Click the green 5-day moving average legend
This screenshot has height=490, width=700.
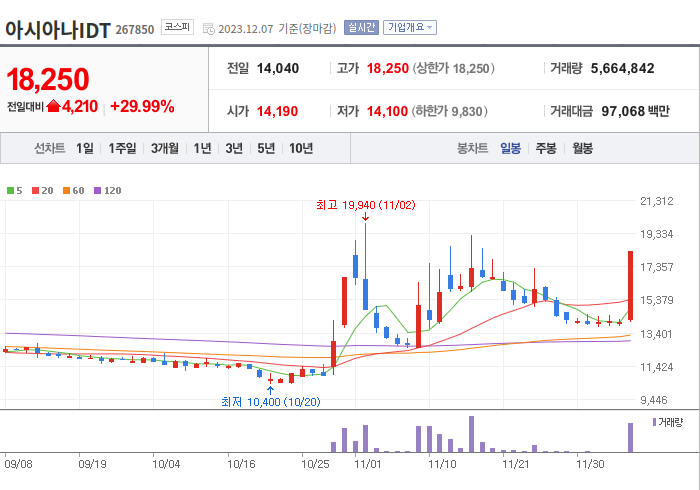tap(15, 191)
